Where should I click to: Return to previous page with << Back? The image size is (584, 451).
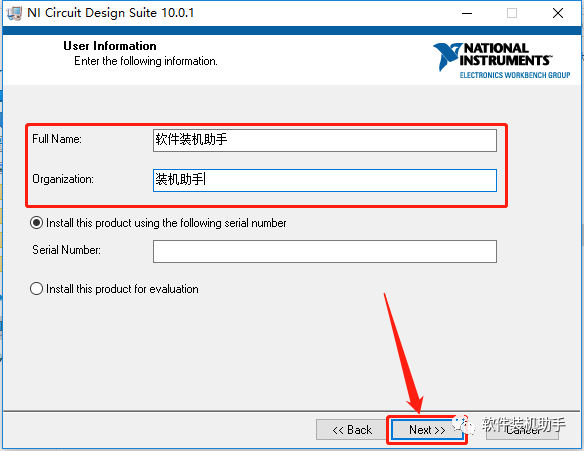(x=352, y=430)
